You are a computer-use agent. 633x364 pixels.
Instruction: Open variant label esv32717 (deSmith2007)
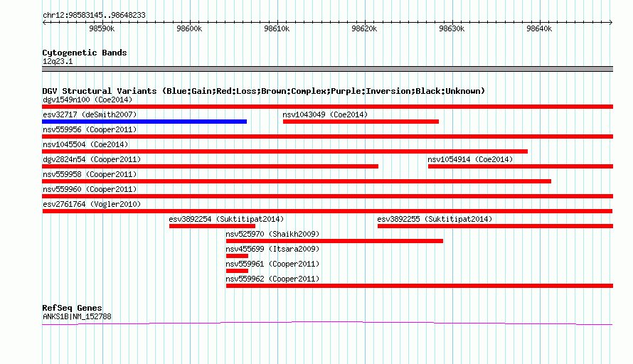tap(90, 114)
